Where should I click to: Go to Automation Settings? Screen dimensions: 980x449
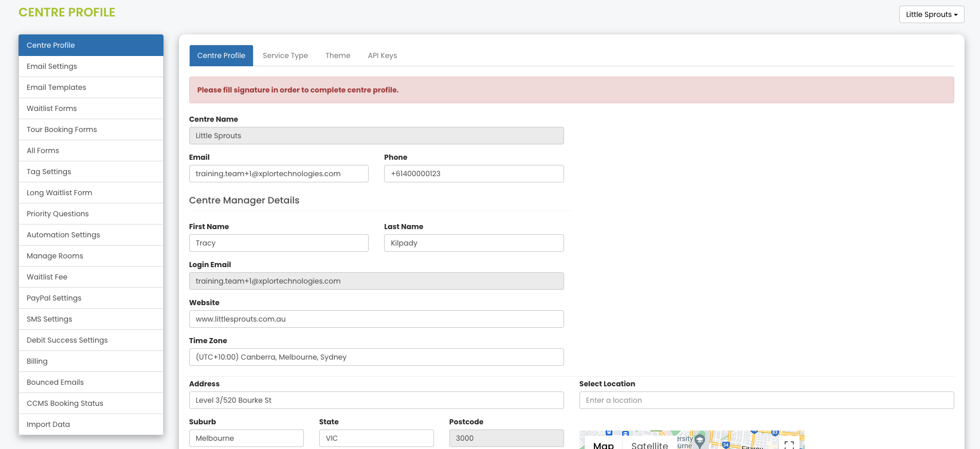91,235
